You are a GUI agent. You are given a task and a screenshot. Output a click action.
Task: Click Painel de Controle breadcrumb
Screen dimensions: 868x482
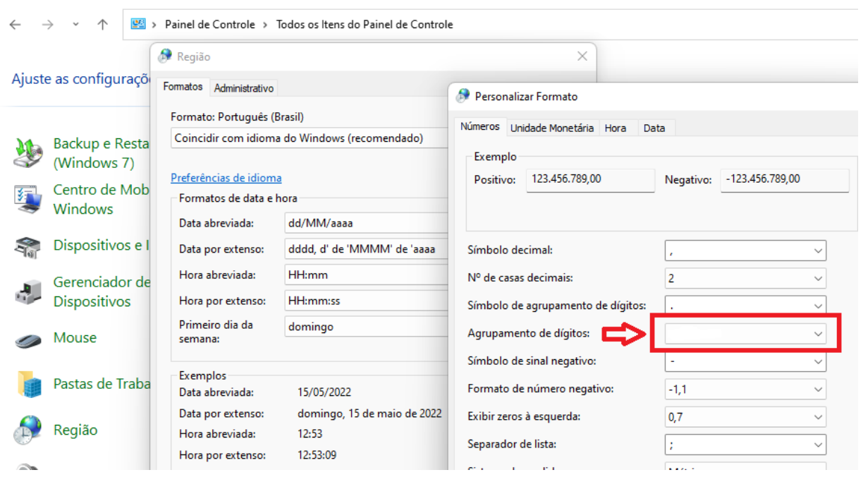(x=210, y=25)
